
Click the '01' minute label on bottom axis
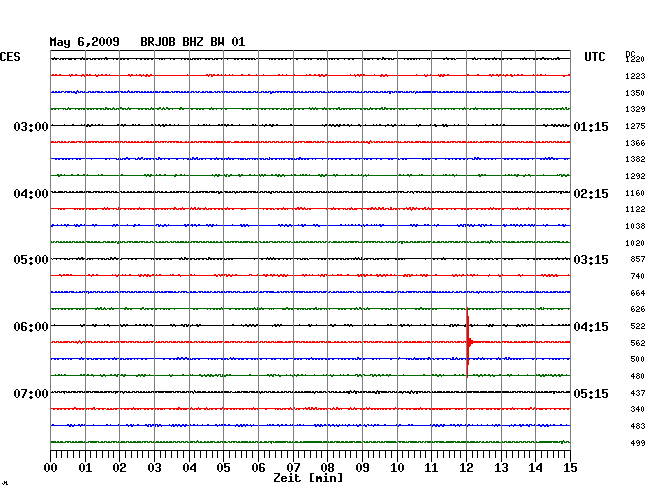[85, 468]
